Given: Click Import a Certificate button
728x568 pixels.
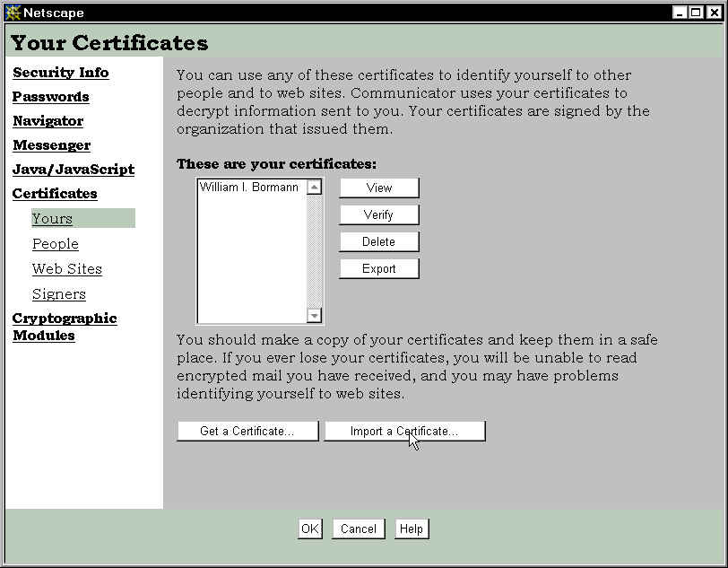Looking at the screenshot, I should coord(404,432).
